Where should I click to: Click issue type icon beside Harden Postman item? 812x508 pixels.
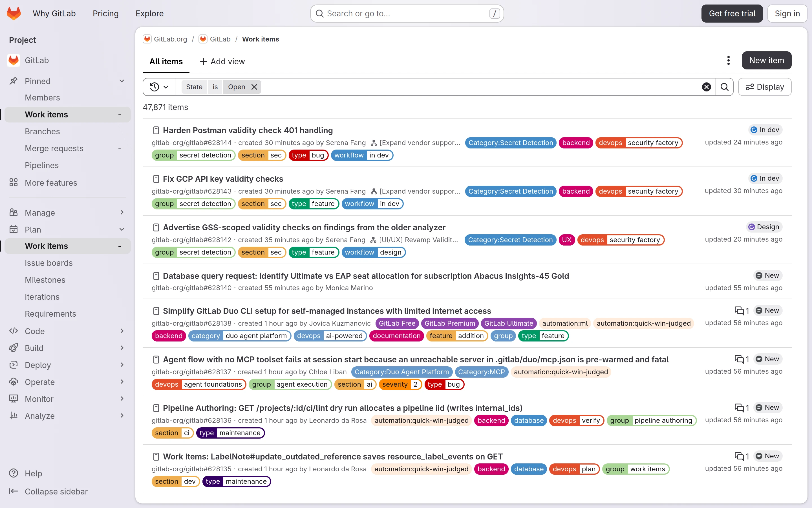pos(156,130)
